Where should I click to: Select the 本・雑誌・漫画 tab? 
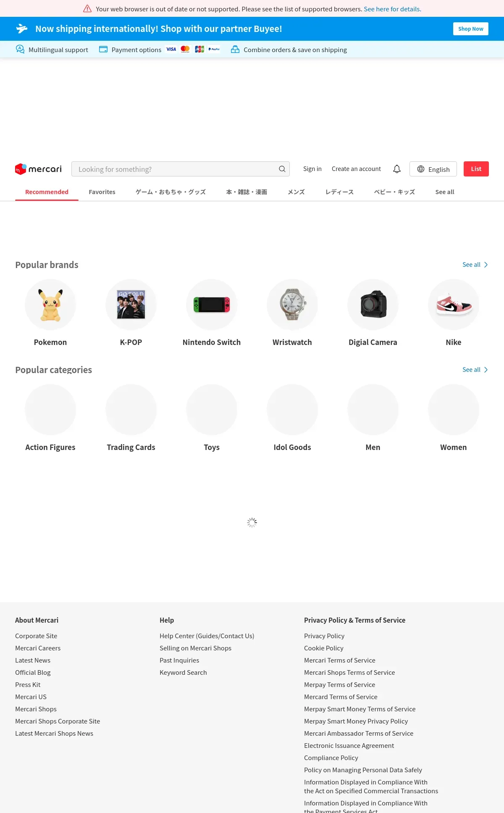[247, 192]
